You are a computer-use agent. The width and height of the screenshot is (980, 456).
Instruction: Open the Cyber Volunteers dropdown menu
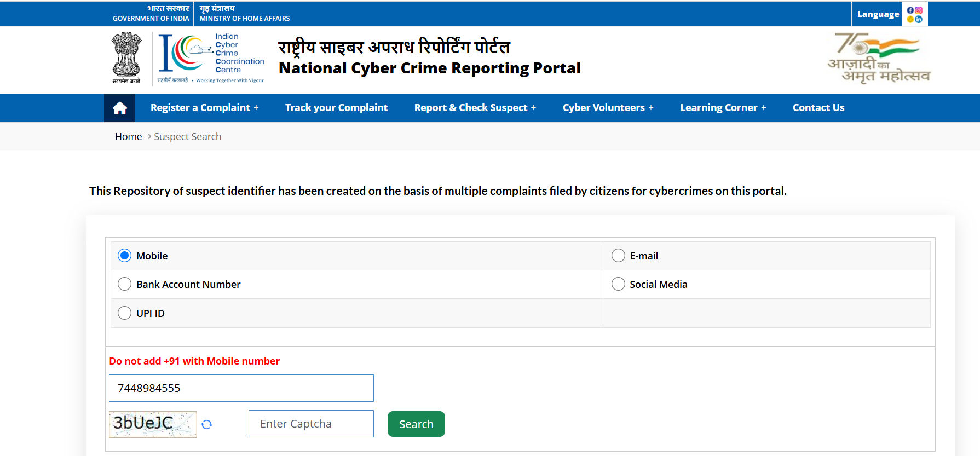(608, 108)
